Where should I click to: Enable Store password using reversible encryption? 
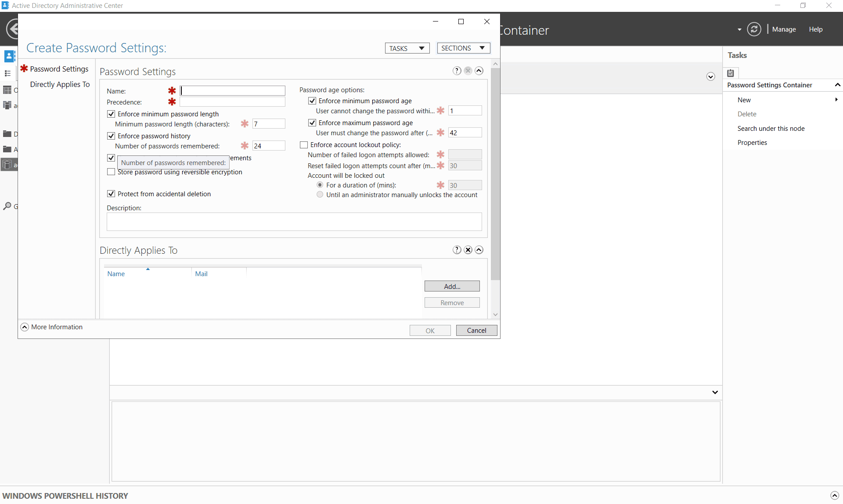(x=111, y=172)
